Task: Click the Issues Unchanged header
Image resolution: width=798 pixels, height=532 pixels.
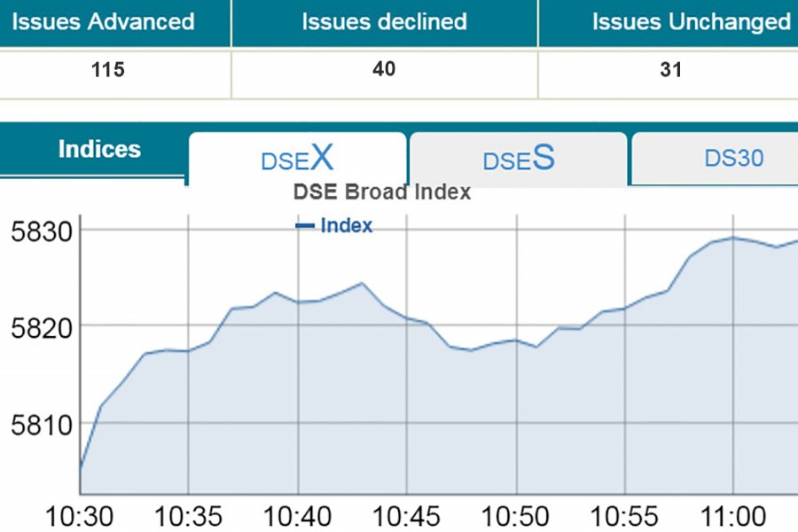Action: tap(692, 22)
